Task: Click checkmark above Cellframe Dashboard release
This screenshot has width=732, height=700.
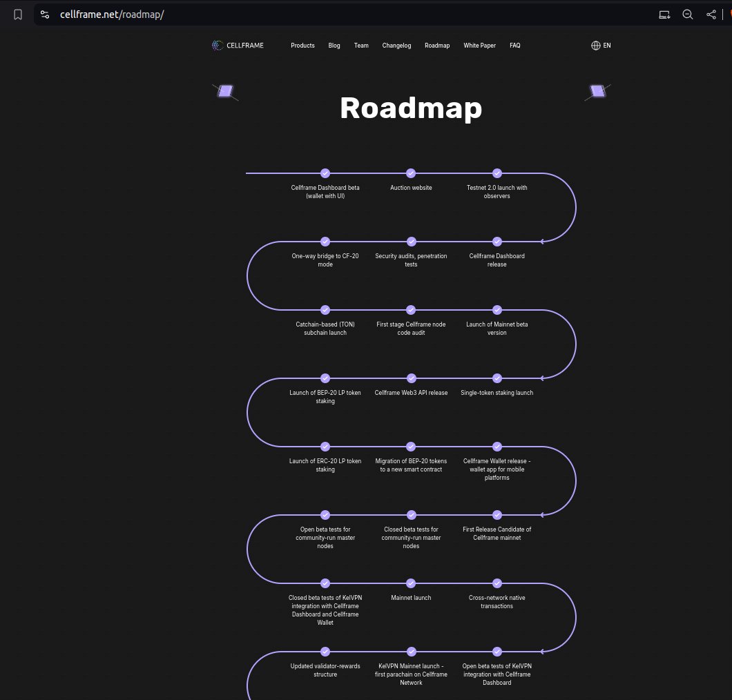Action: pyautogui.click(x=497, y=241)
